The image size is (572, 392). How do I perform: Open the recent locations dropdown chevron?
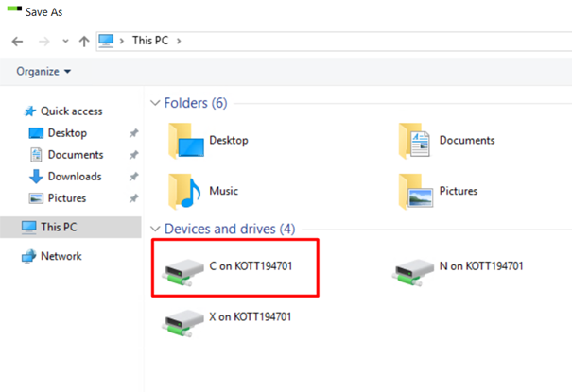point(65,42)
